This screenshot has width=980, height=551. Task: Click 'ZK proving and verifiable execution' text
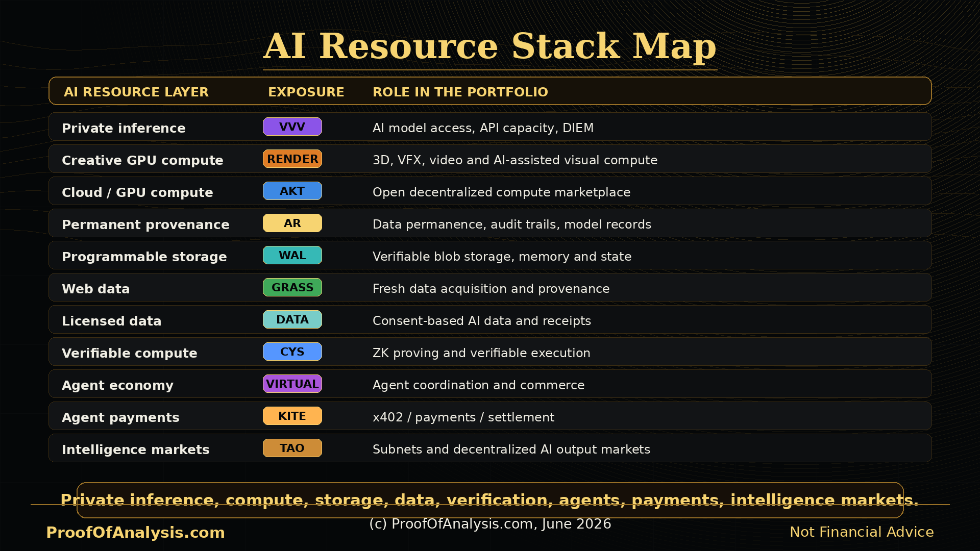click(x=481, y=353)
